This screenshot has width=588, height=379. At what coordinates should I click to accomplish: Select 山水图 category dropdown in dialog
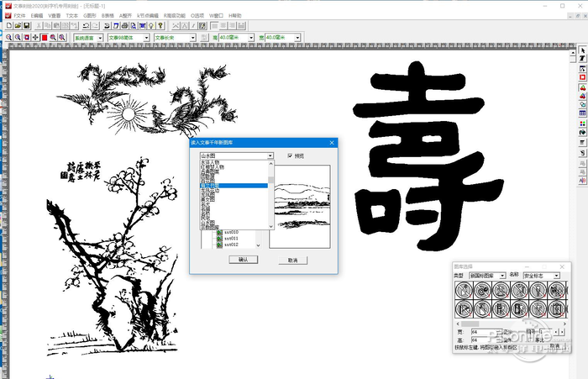[x=236, y=155]
